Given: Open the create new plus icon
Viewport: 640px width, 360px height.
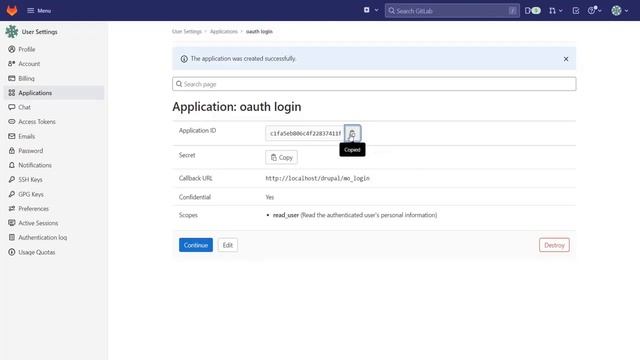Looking at the screenshot, I should coord(367,10).
